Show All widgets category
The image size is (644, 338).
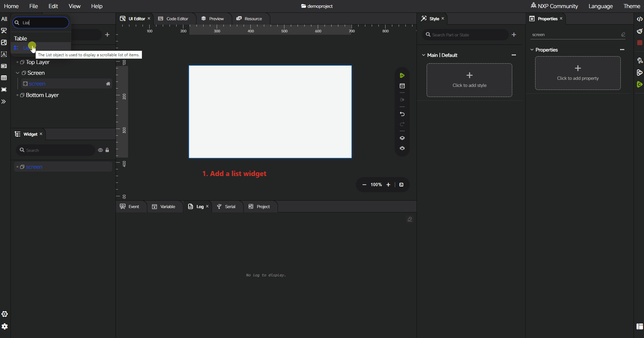point(4,19)
